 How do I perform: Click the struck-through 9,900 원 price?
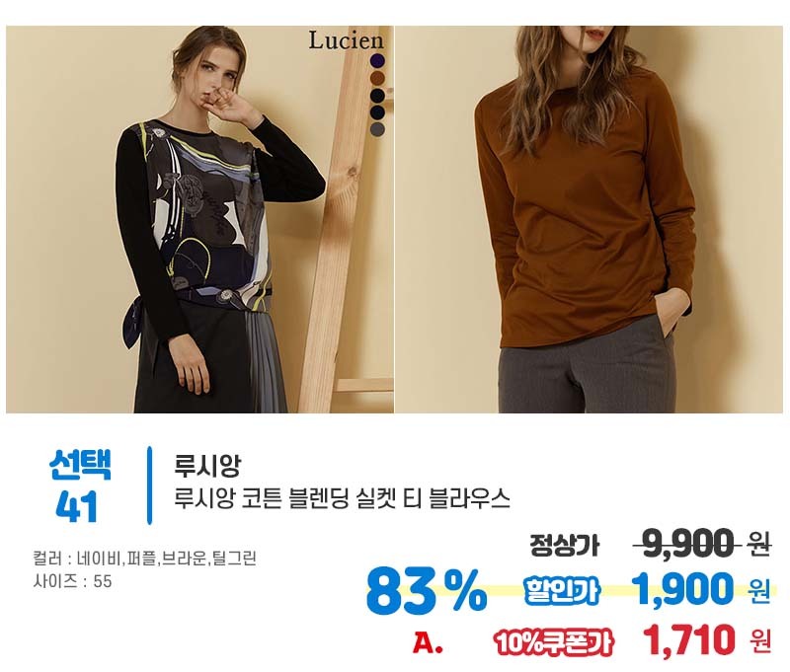tap(702, 544)
